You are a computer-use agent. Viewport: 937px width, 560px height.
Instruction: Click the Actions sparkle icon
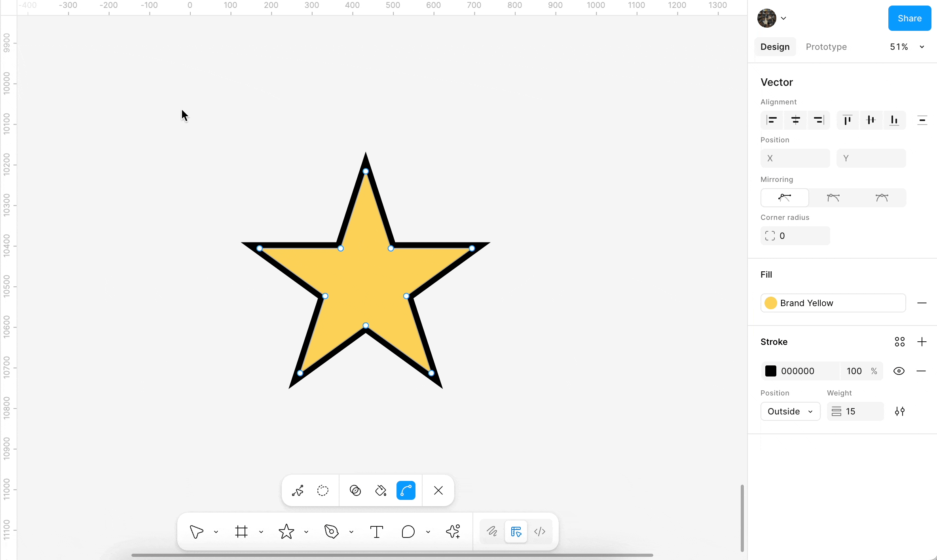[453, 532]
